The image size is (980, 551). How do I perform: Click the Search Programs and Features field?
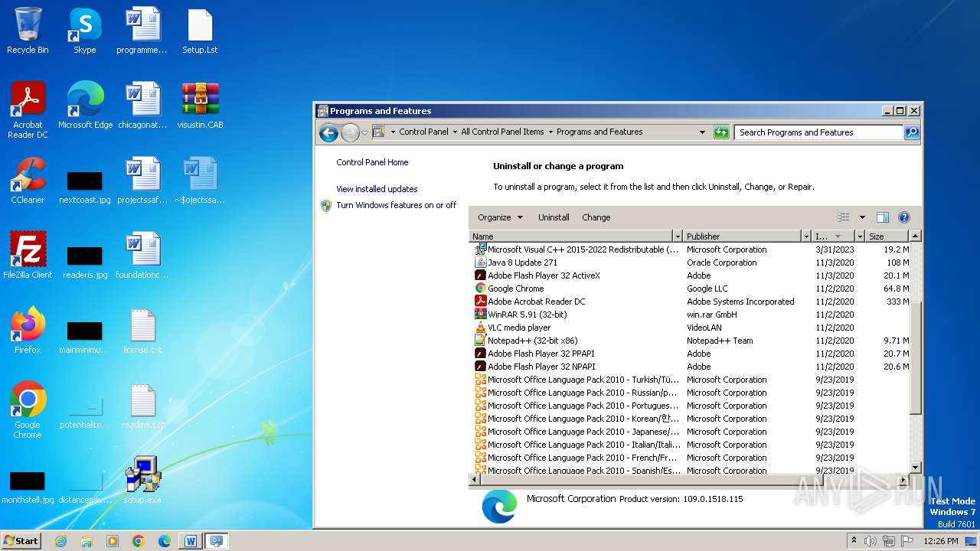[818, 132]
